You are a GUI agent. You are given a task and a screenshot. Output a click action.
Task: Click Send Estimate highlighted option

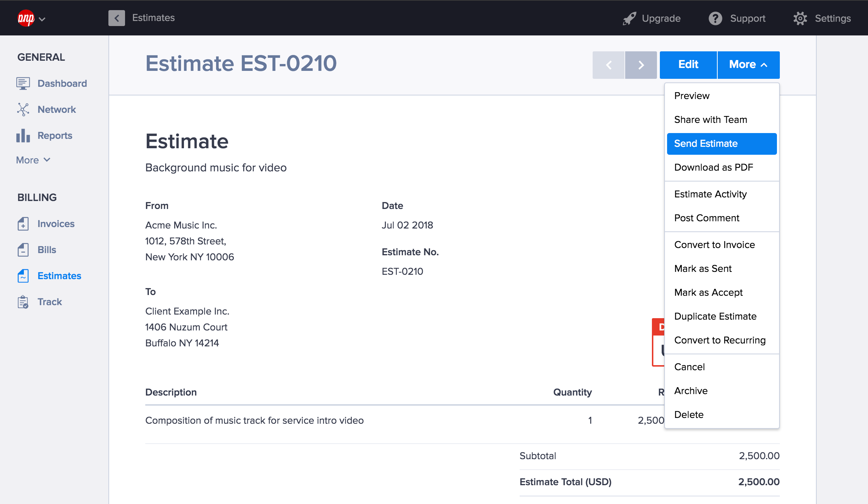[x=722, y=143]
